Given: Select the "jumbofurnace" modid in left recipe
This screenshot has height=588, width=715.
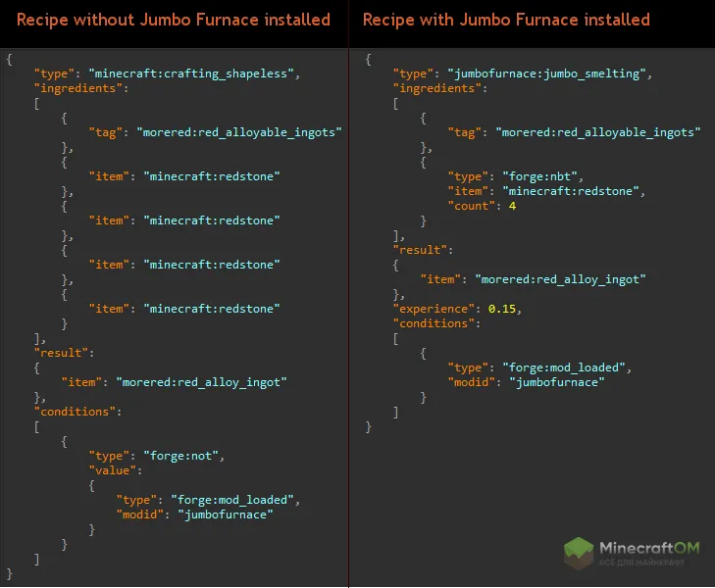Looking at the screenshot, I should 226,514.
